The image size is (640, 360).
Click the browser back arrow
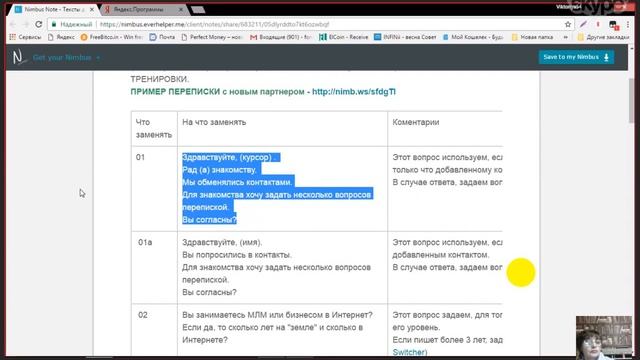[13, 24]
